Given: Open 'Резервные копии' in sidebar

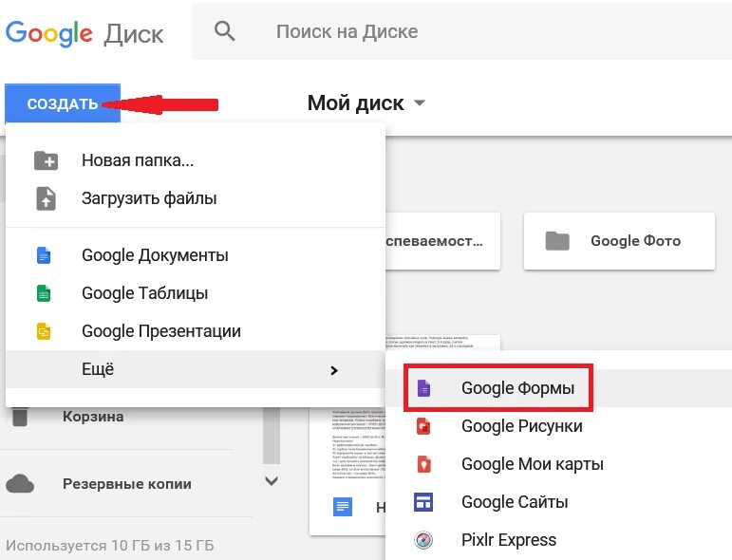Looking at the screenshot, I should 127,484.
